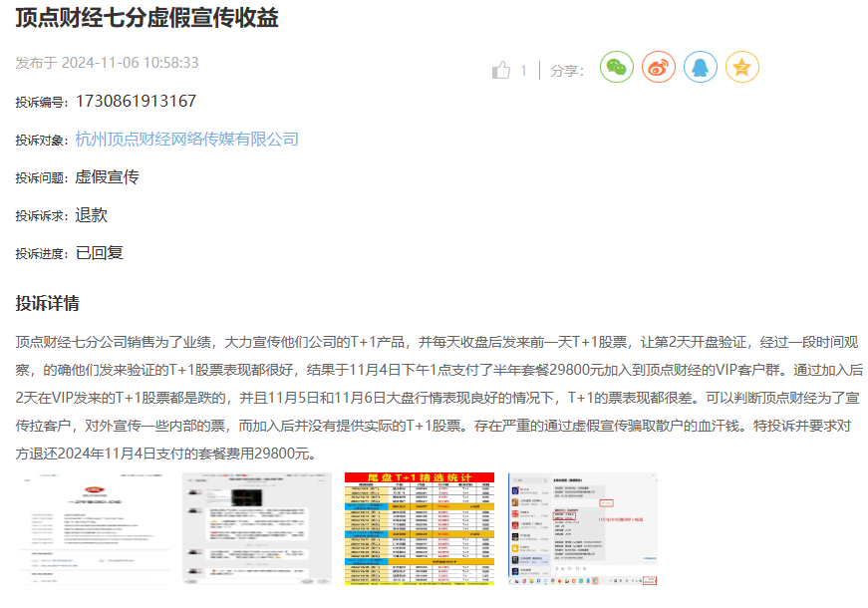Click the complaint demand value 退款
Image resolution: width=868 pixels, height=608 pixels.
point(92,215)
